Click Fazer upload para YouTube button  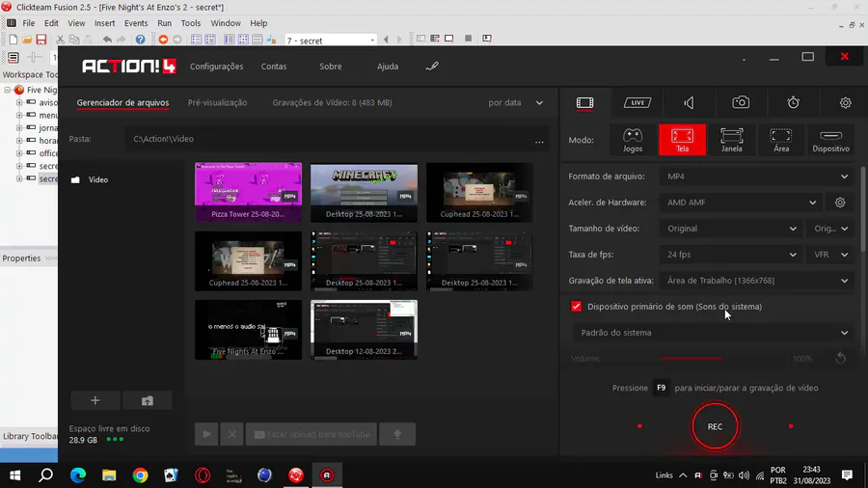312,434
